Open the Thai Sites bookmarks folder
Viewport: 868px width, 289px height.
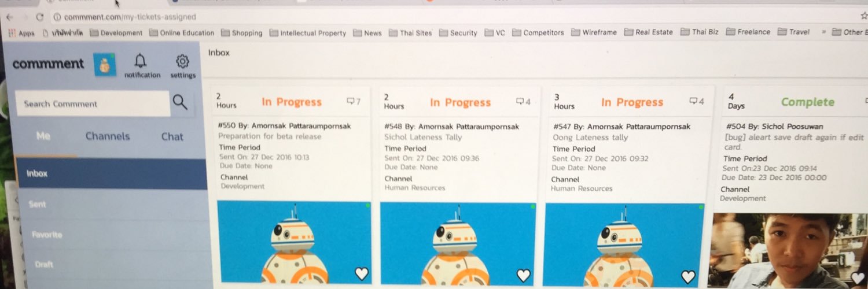410,33
